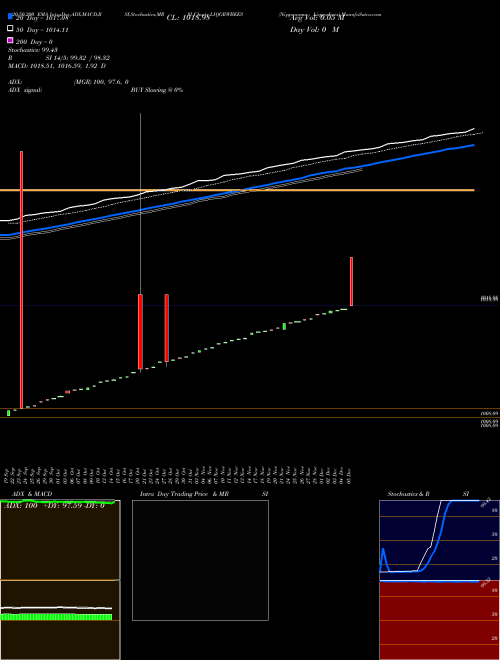Click the 'ADX signal:' label

25,90
